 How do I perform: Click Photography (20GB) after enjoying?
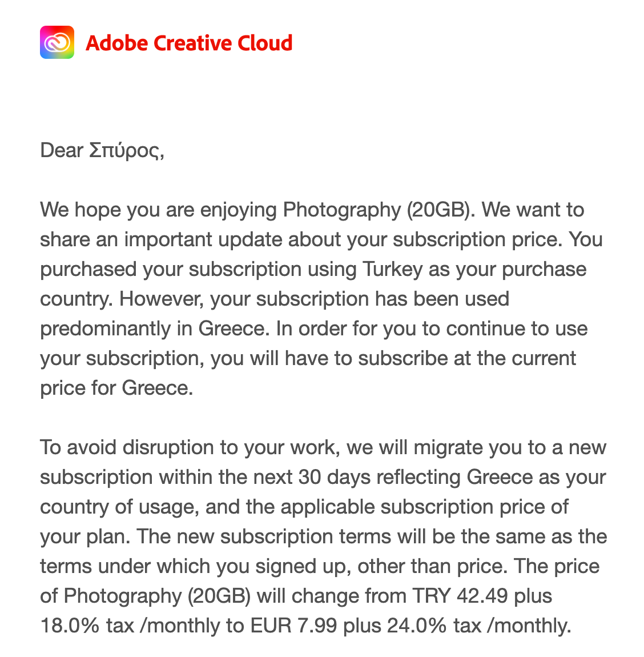click(x=379, y=210)
